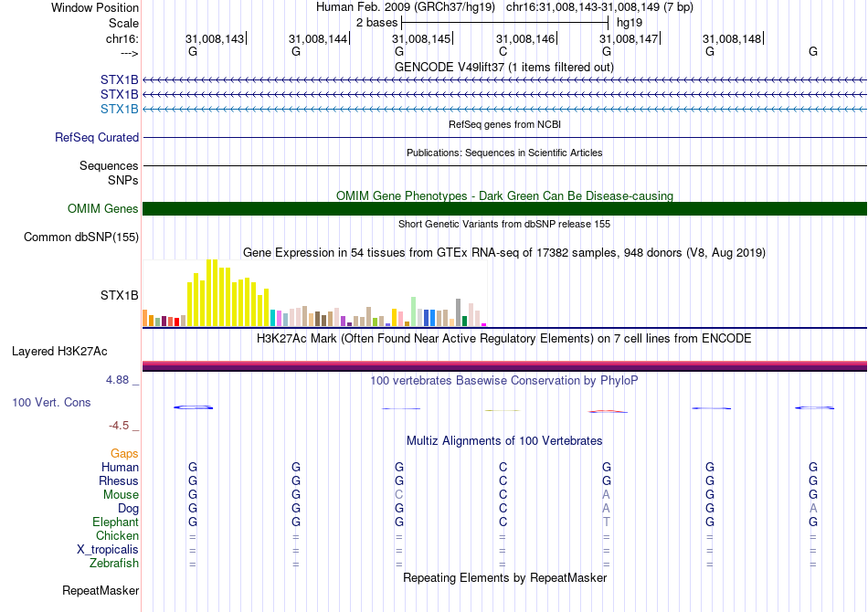Screen dimensions: 868x612
Task: Click the RepeatMasker track label
Action: 101,590
